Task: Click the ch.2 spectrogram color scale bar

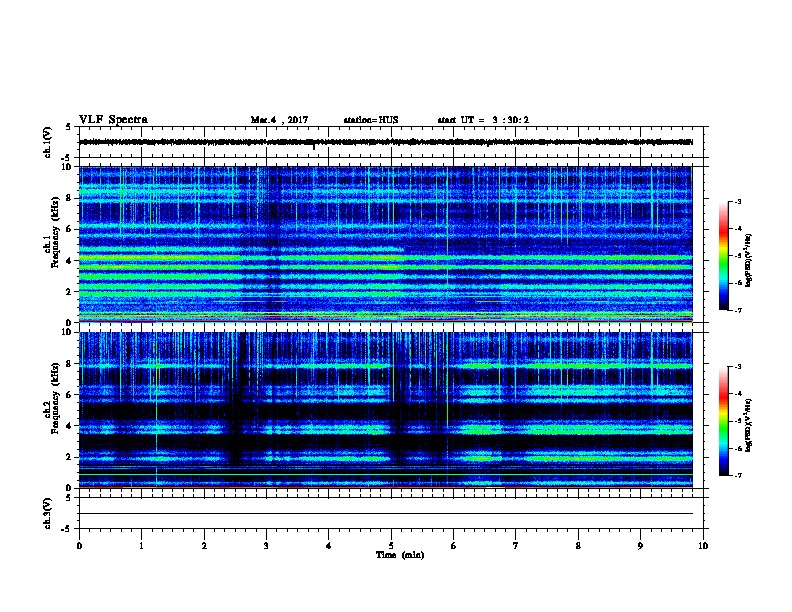Action: pos(723,421)
